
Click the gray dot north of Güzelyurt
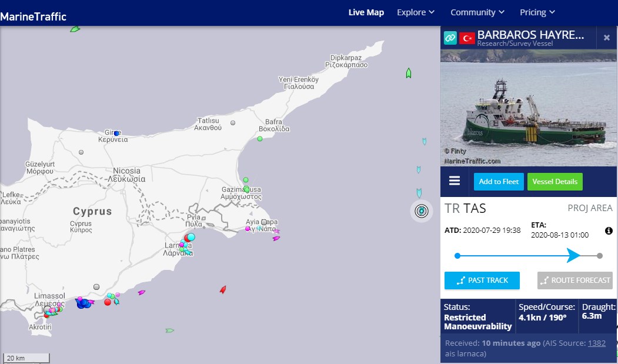click(x=81, y=152)
